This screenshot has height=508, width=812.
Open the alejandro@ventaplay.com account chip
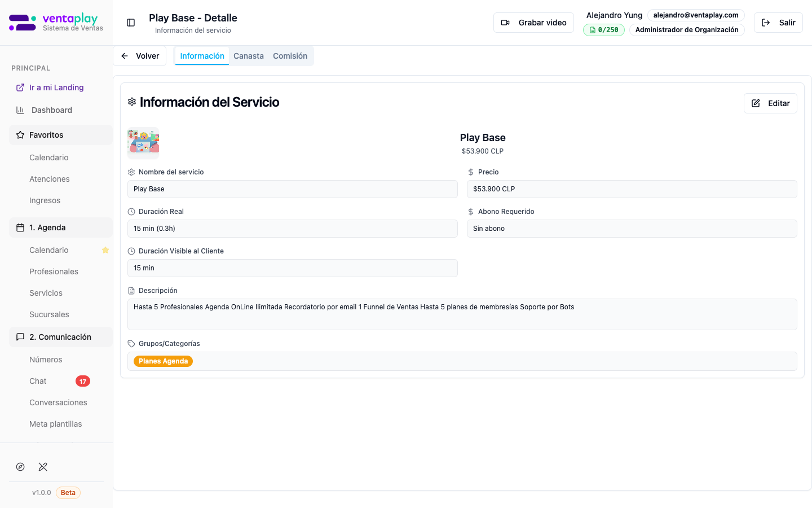click(696, 15)
